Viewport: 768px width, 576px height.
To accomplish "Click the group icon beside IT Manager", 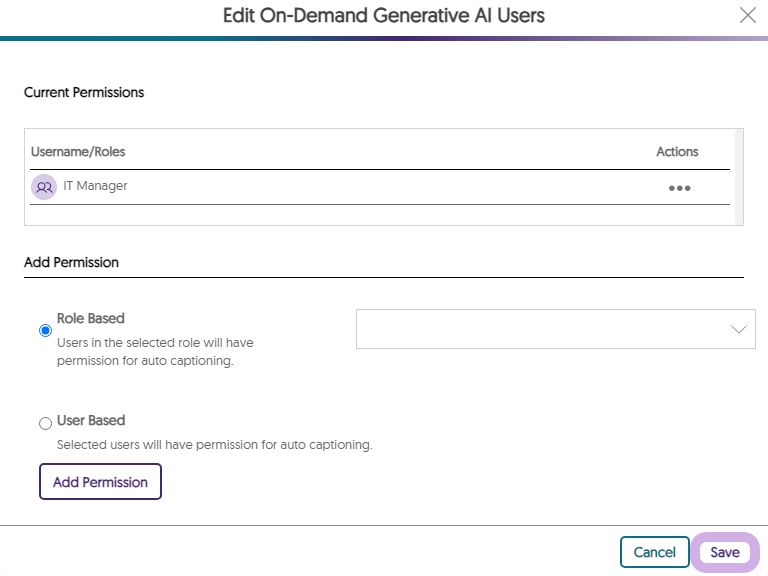I will [x=44, y=187].
